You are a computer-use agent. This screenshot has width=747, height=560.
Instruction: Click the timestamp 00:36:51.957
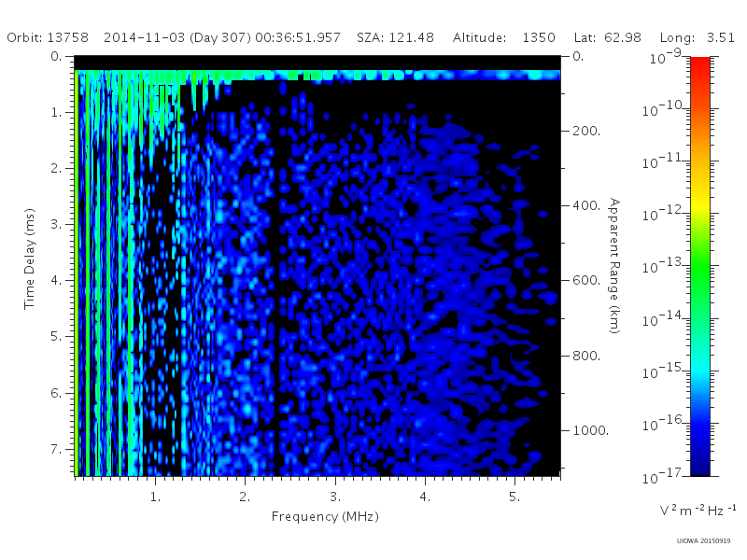[298, 37]
